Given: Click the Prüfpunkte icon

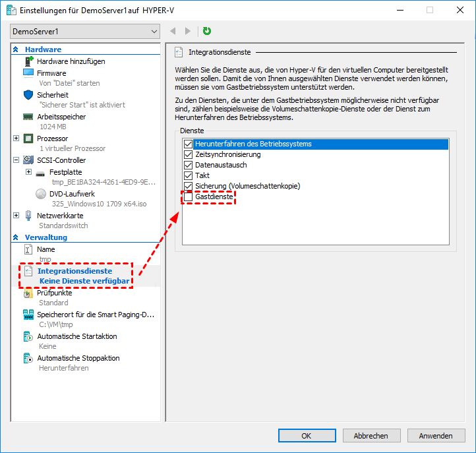Looking at the screenshot, I should (28, 293).
